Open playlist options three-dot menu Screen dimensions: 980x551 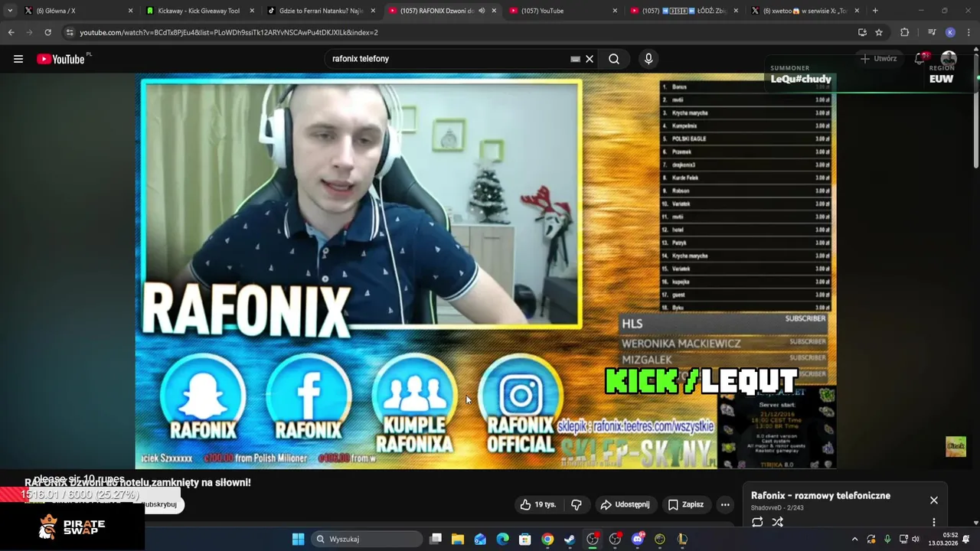tap(934, 522)
